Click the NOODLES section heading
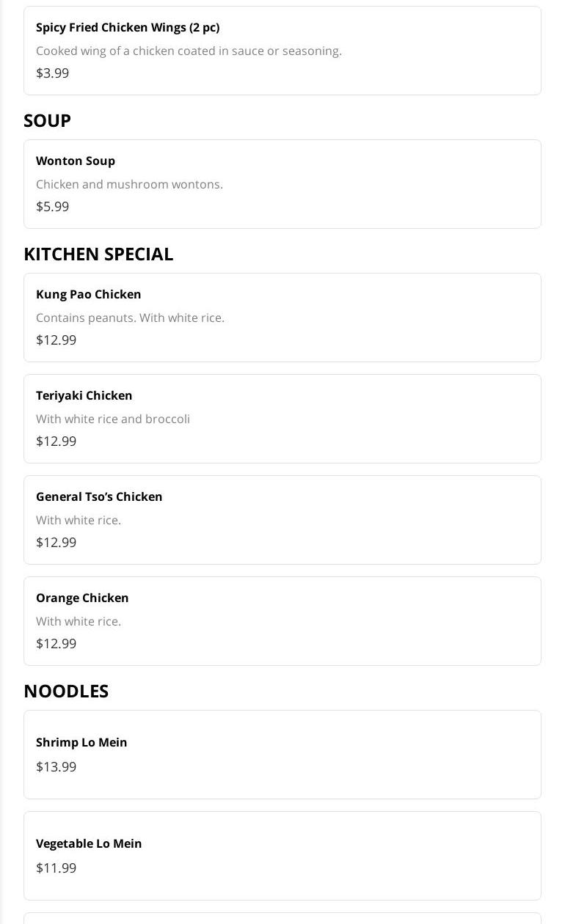565x924 pixels. tap(66, 691)
